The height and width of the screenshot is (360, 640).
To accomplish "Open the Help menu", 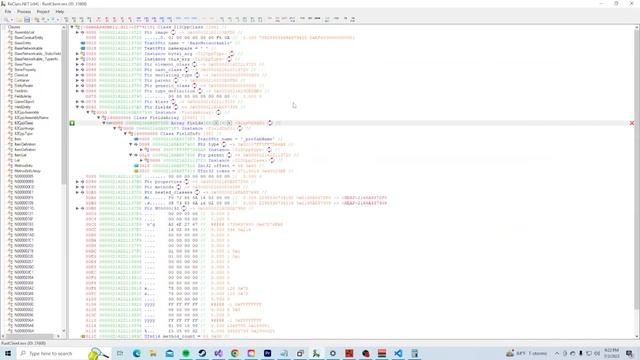I will coord(60,12).
